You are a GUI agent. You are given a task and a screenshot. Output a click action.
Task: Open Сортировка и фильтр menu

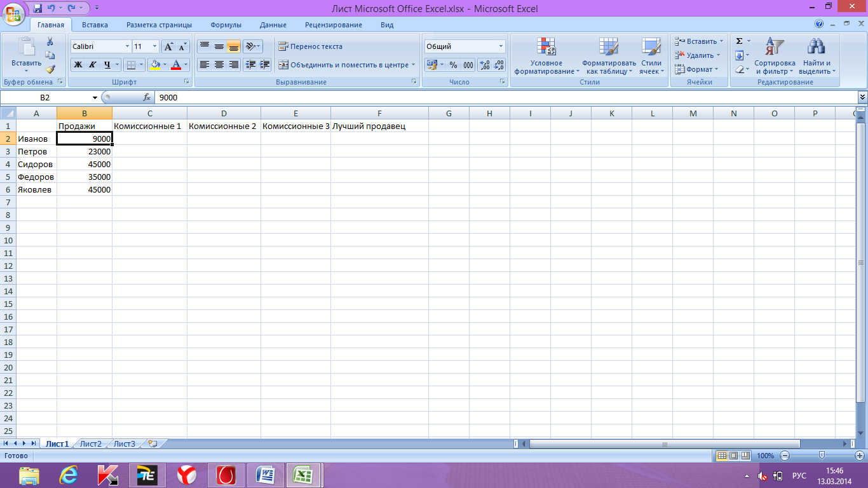tap(775, 56)
